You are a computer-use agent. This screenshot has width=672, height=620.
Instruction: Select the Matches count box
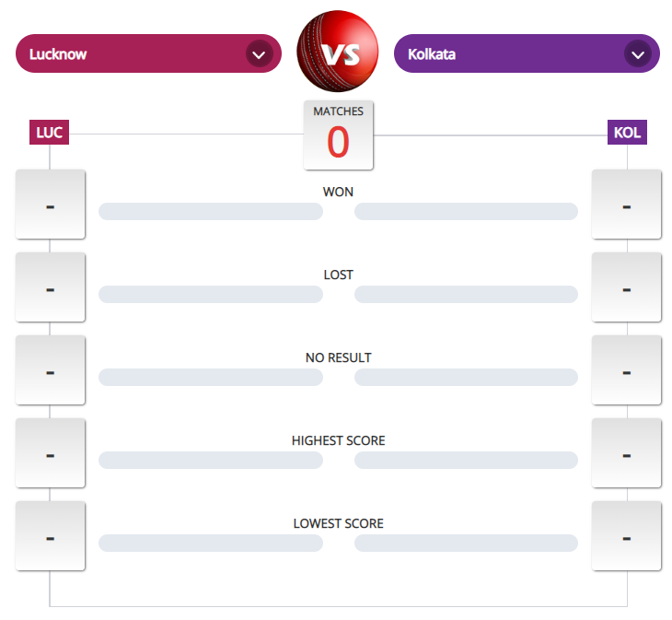coord(338,135)
